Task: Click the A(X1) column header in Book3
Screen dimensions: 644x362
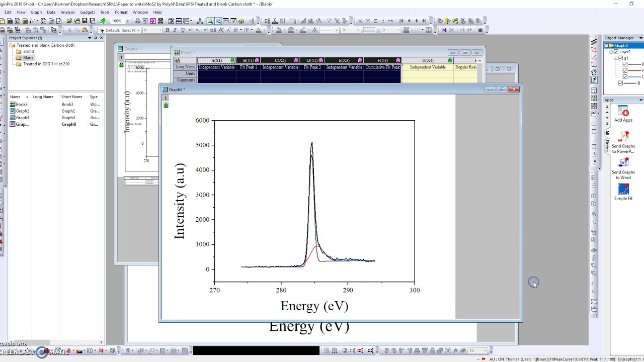Action: click(216, 60)
